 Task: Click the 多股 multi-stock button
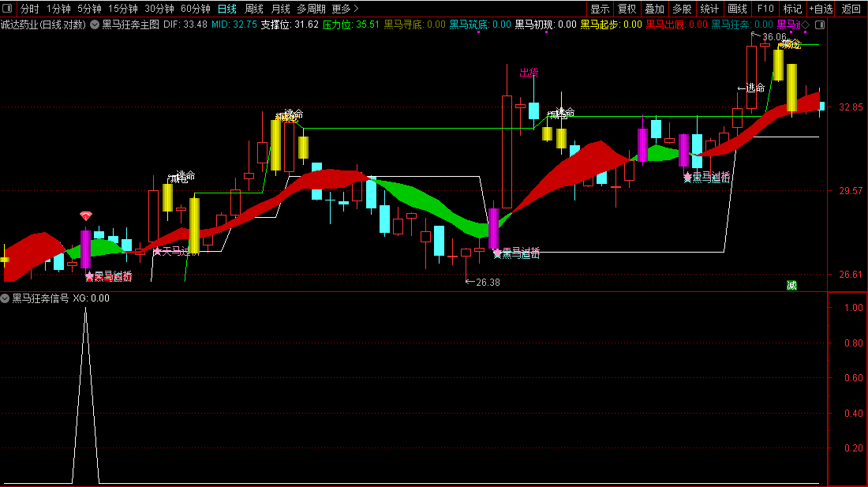point(682,9)
